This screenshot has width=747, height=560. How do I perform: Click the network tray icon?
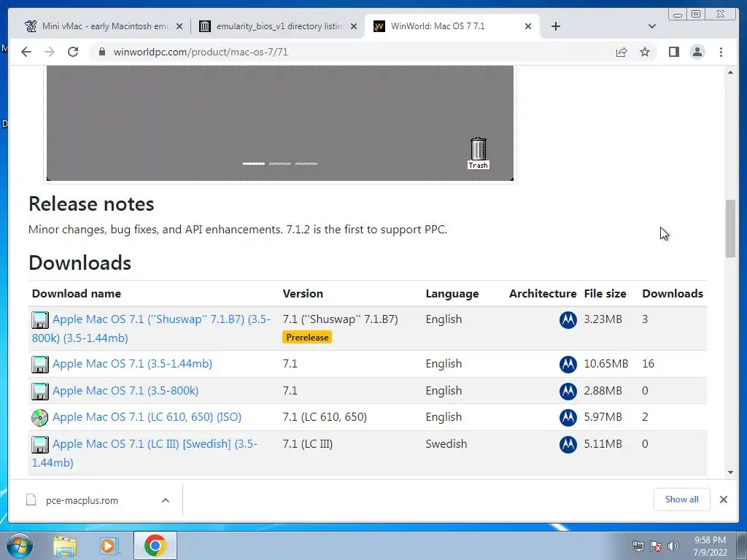click(638, 545)
